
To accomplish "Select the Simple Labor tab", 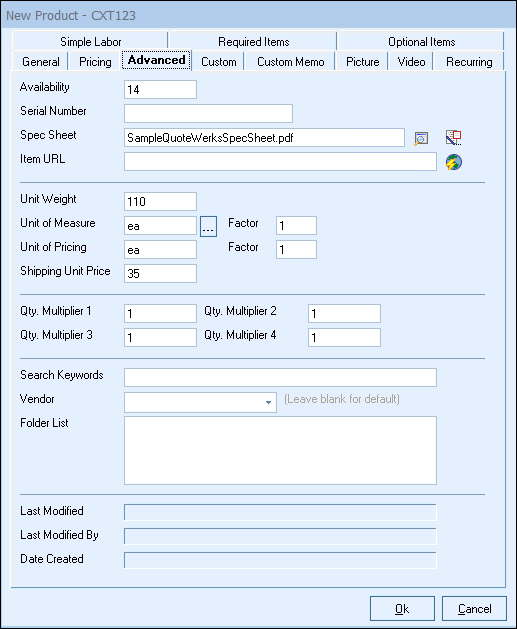I will coord(90,42).
